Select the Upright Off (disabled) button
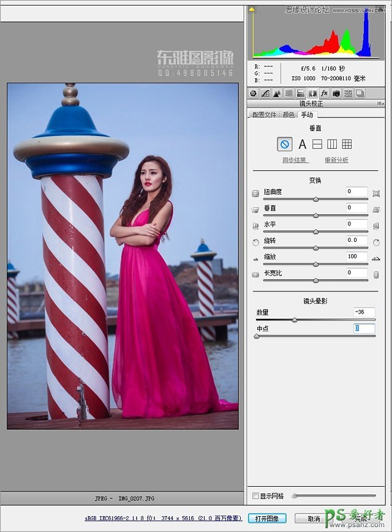Viewport: 392px width, 532px height. click(x=284, y=144)
